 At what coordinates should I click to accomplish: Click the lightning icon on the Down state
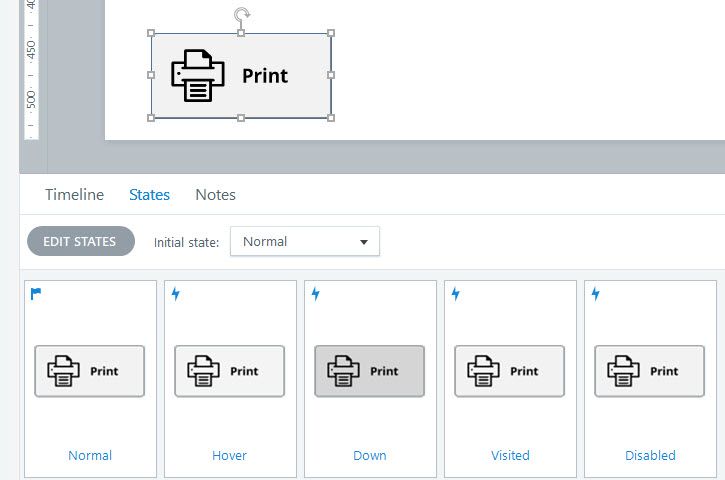pos(316,294)
